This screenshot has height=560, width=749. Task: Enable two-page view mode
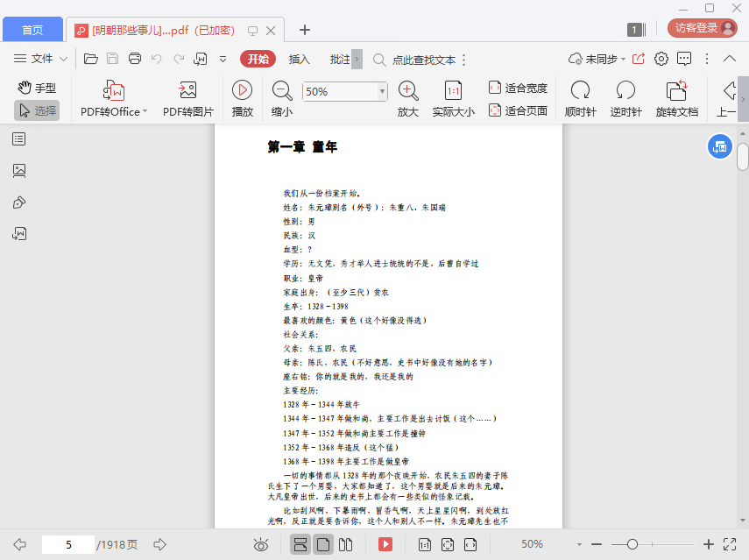coord(345,544)
